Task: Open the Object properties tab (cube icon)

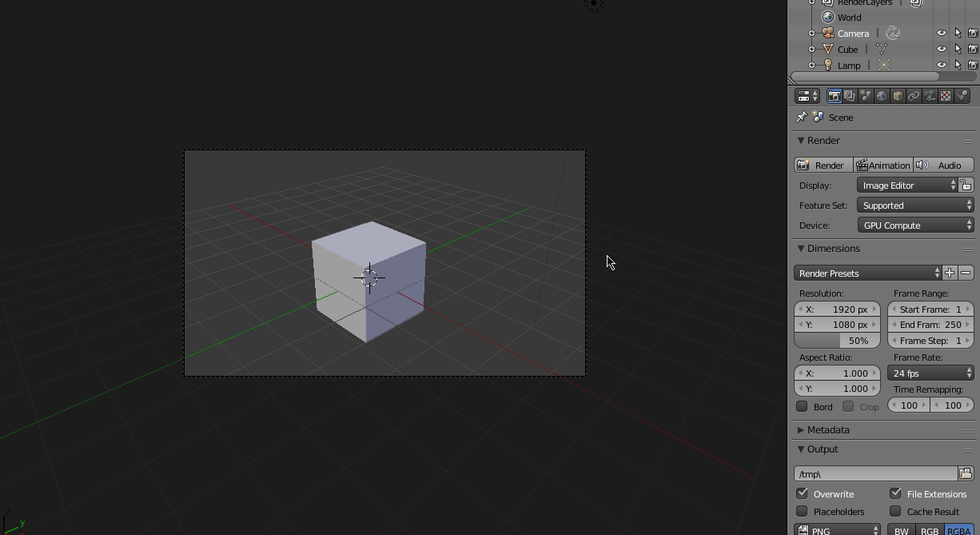Action: click(898, 95)
